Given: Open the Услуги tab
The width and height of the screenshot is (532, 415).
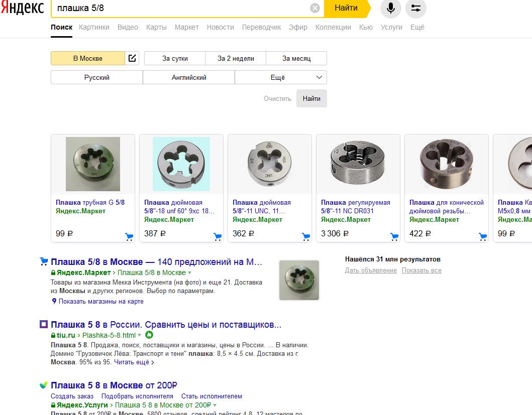Looking at the screenshot, I should [391, 27].
